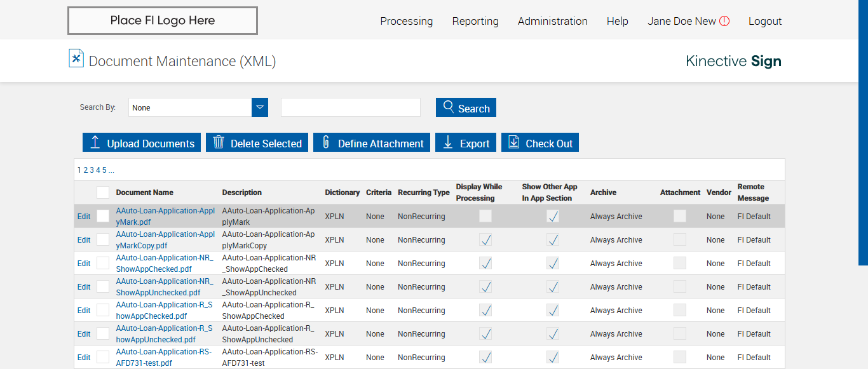Click the Define Attachment paperclip icon
The width and height of the screenshot is (868, 369).
click(326, 142)
